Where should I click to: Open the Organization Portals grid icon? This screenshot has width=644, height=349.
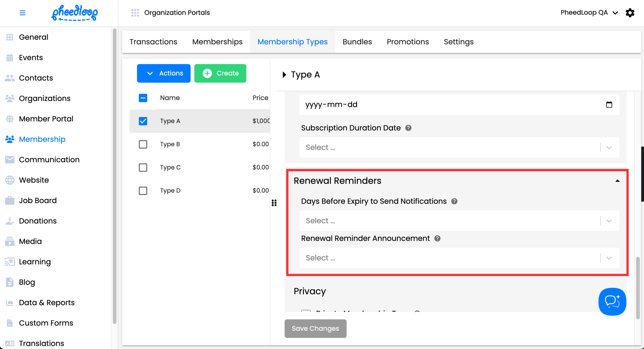tap(135, 13)
